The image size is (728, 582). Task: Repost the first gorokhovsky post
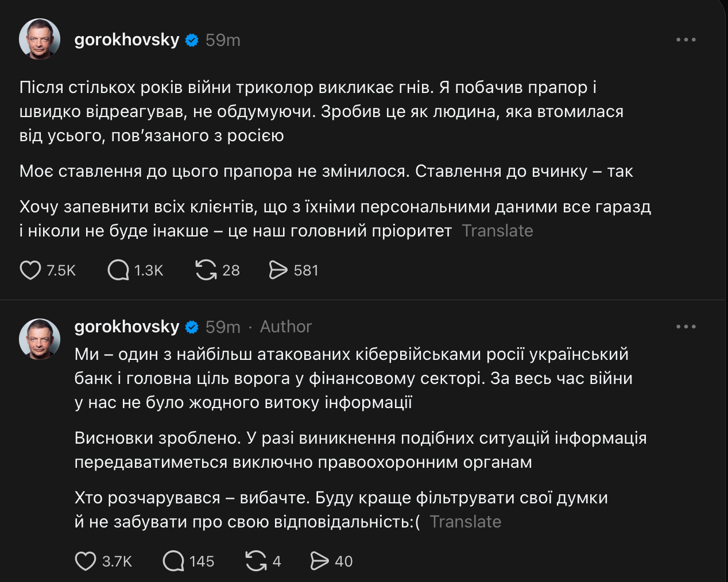[x=206, y=270]
